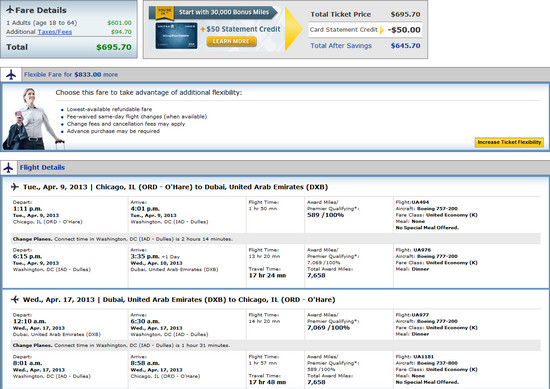The width and height of the screenshot is (550, 389).
Task: Click the Total Ticket Price amount $695.70
Action: [405, 14]
